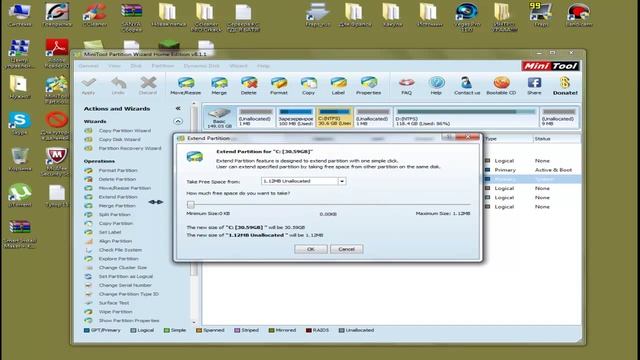This screenshot has width=640, height=360.
Task: Choose Delete Partition operation in sidebar
Action: 117,179
